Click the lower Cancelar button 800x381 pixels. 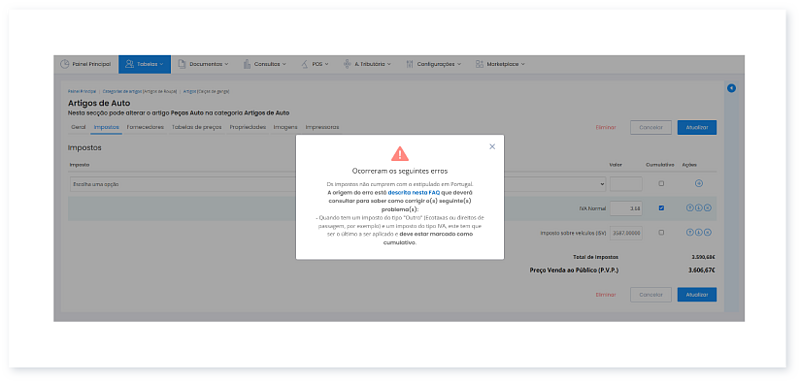(x=651, y=295)
